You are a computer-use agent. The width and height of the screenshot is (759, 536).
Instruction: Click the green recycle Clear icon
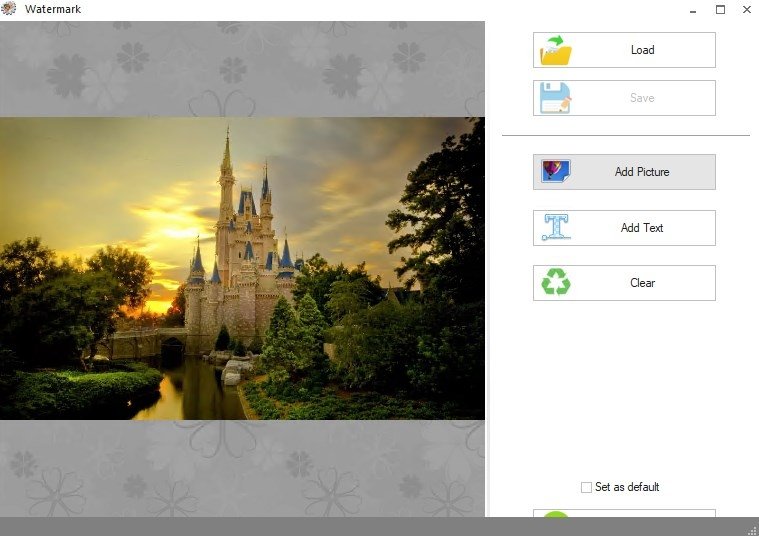tap(556, 282)
